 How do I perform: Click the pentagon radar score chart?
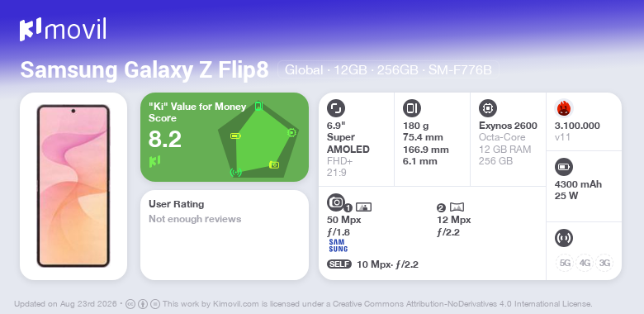tap(258, 140)
